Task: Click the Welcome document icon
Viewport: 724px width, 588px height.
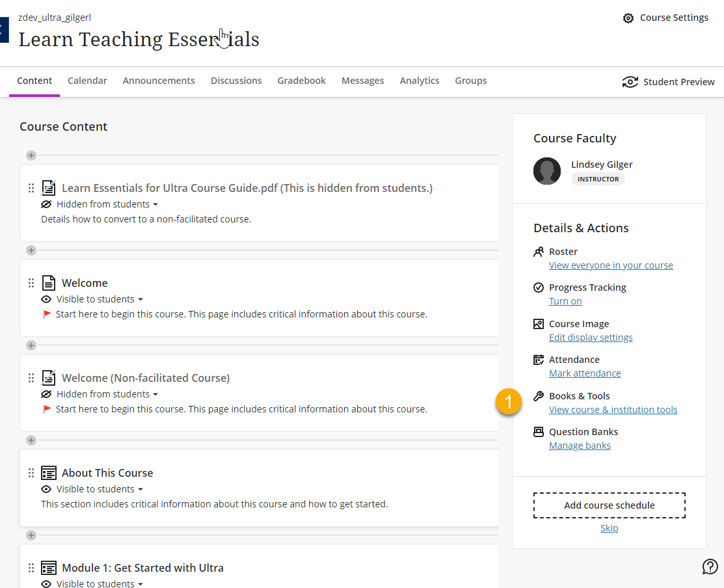Action: (49, 283)
